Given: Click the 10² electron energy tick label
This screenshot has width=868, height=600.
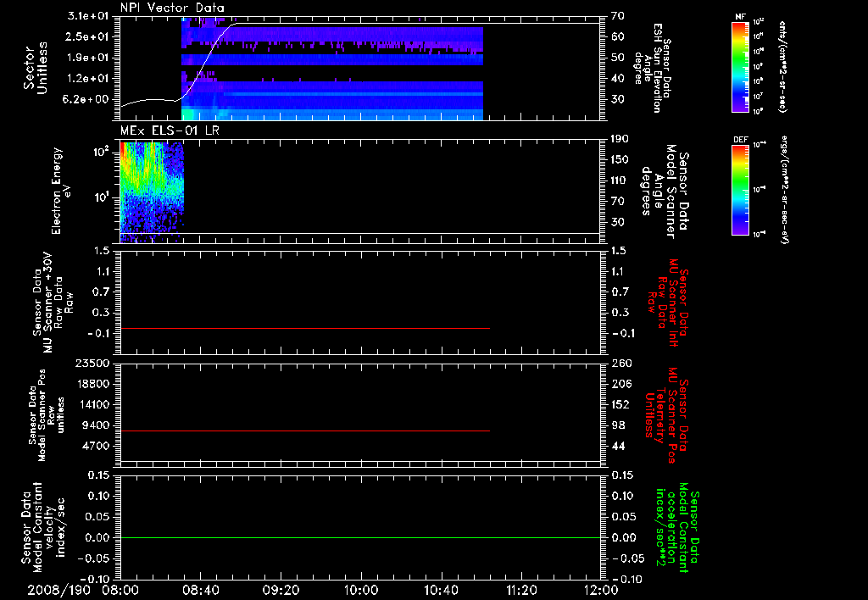Looking at the screenshot, I should [x=100, y=151].
